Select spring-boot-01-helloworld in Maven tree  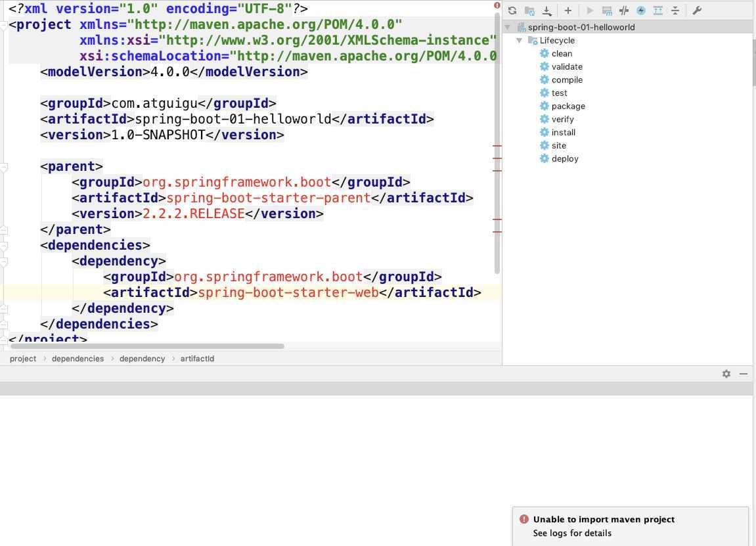581,28
